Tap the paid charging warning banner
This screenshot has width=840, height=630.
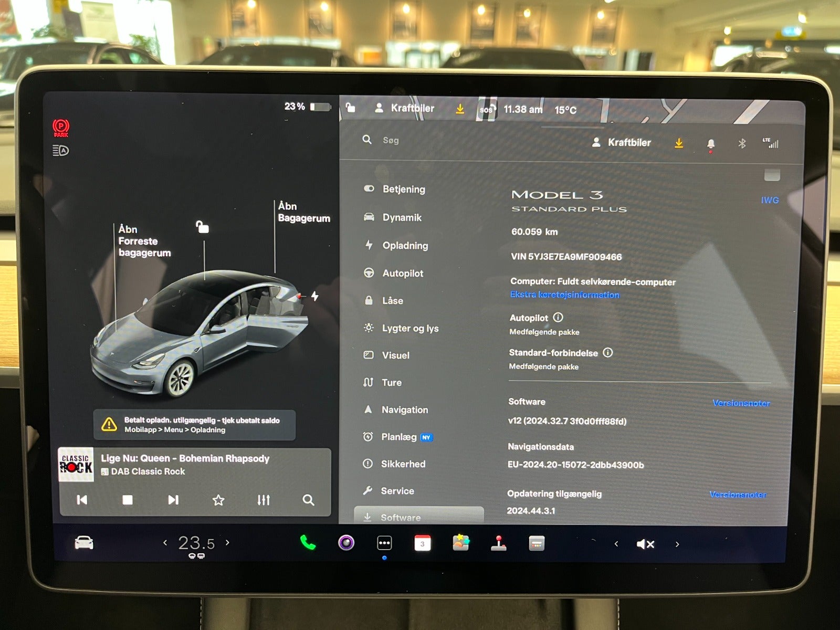point(194,425)
